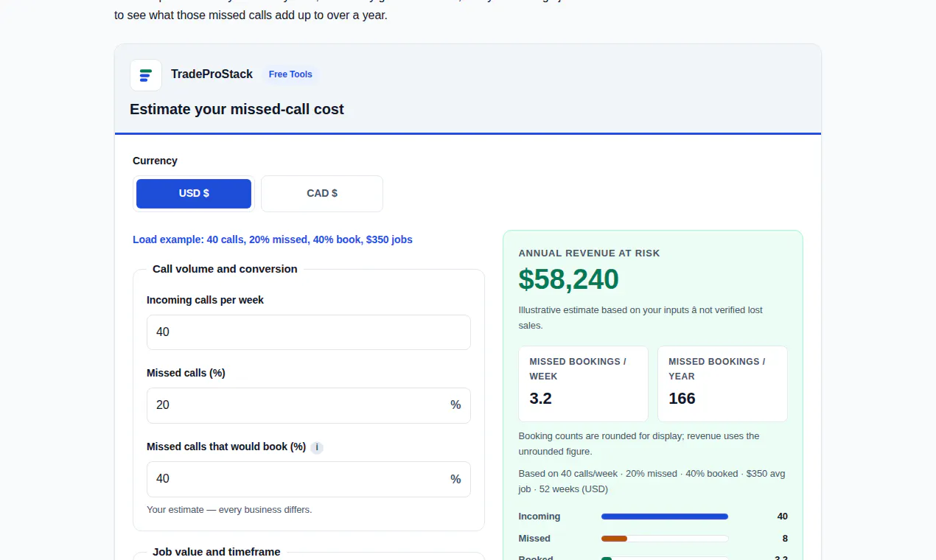Click the 'Based on 40 calls/week' summary text
Viewport: 936px width, 560px height.
pos(652,481)
